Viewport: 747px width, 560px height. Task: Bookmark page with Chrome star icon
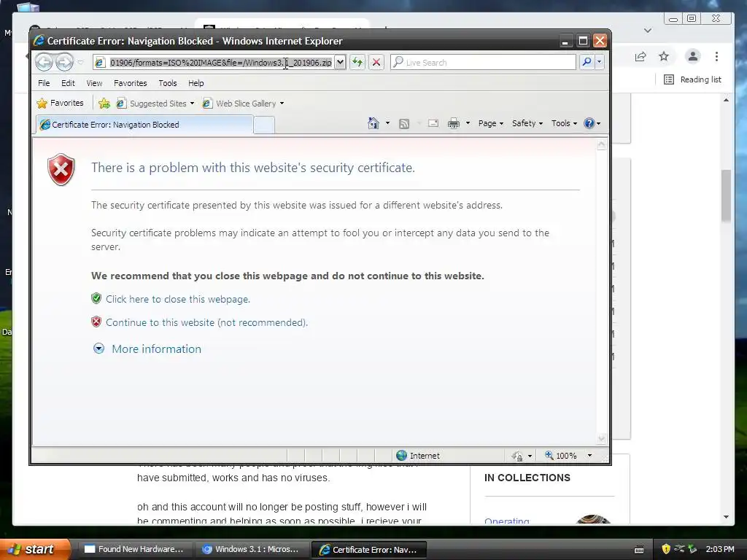coord(664,57)
